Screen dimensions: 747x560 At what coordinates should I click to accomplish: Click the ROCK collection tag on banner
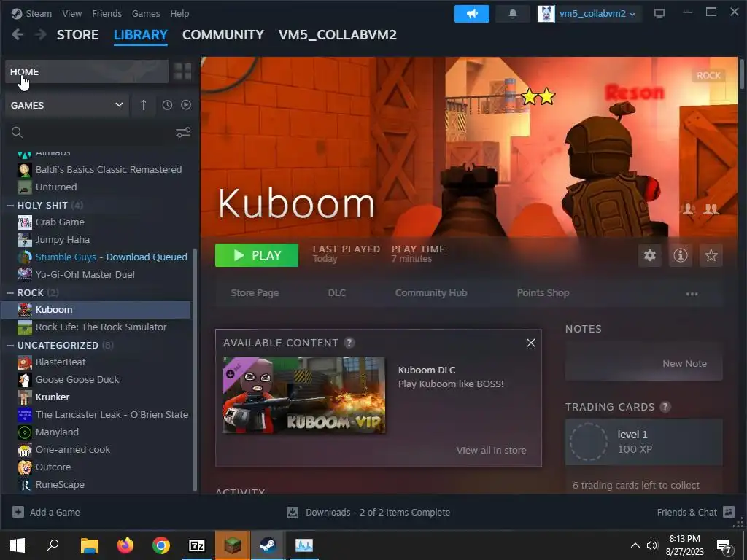point(708,75)
